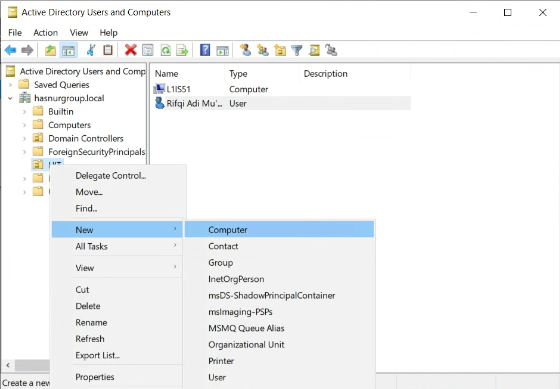
Task: Create new user toolbar icon
Action: [x=246, y=50]
